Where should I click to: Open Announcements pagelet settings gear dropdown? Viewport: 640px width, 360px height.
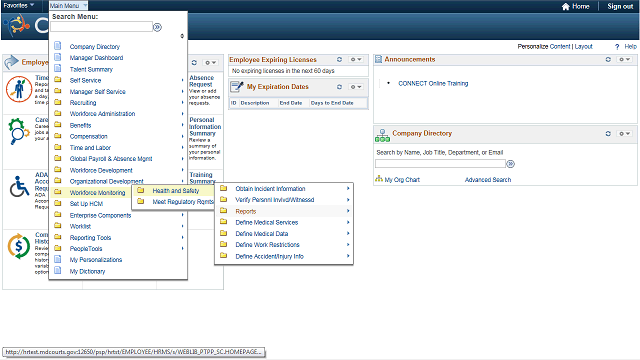coord(624,60)
